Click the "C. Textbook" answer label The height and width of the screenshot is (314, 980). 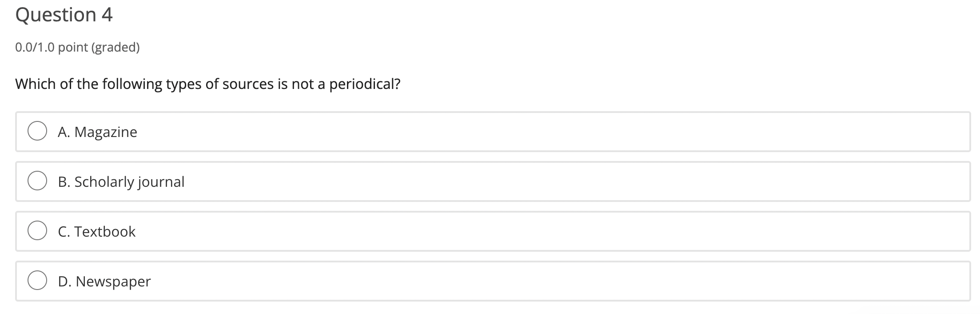(97, 231)
